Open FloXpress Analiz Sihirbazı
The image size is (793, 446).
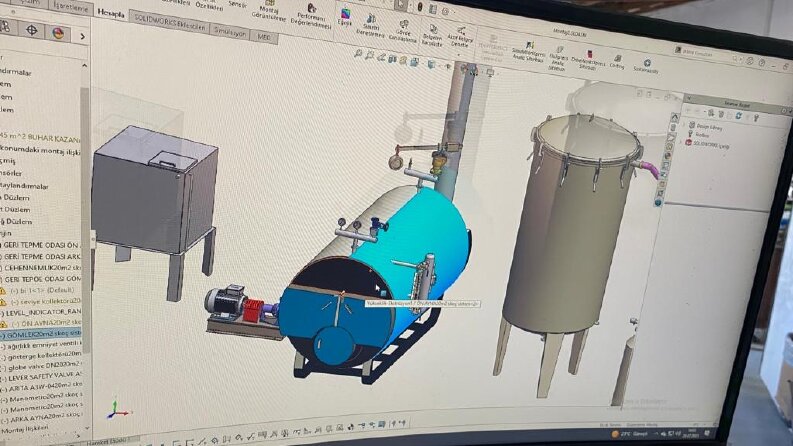pyautogui.click(x=557, y=59)
